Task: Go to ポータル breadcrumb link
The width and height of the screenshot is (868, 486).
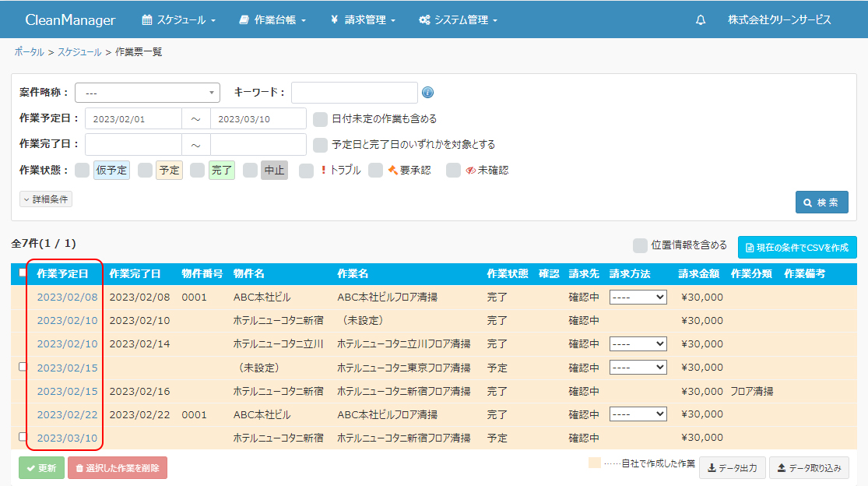Action: click(29, 52)
